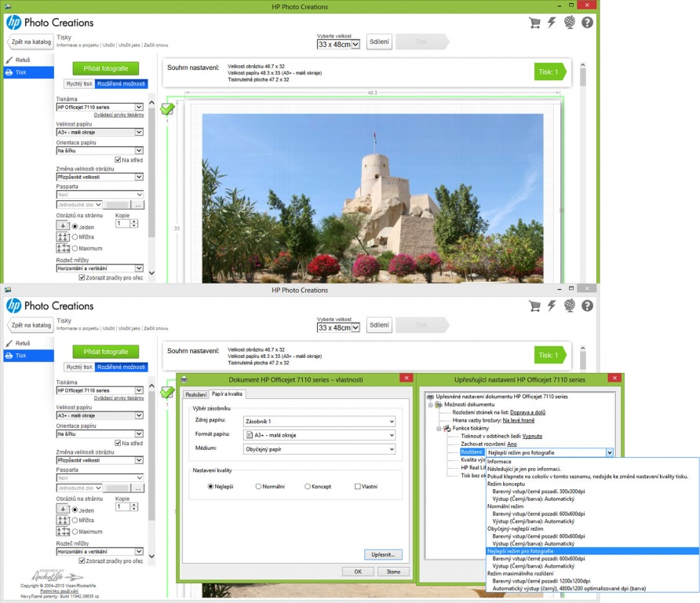This screenshot has height=603, width=700.
Task: Open the Formát papíru dropdown in the dialog
Action: [x=319, y=435]
